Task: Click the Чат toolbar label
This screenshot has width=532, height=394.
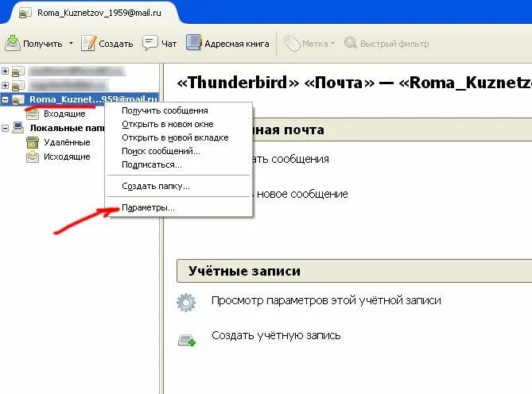Action: tap(169, 44)
